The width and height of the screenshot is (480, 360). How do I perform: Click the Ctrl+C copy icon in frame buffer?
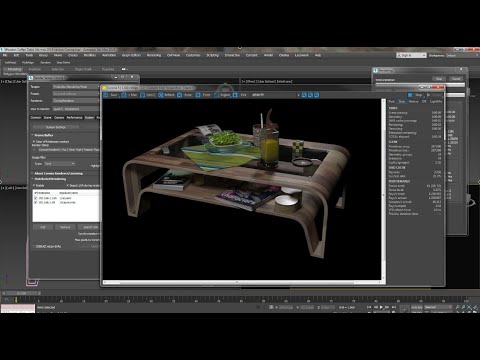[x=143, y=95]
